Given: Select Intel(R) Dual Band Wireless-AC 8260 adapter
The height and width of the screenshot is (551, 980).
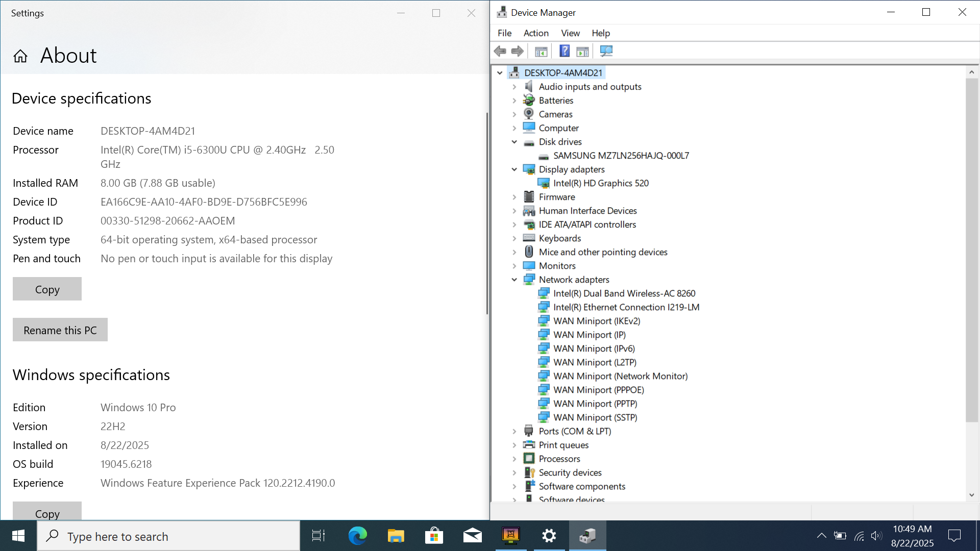Looking at the screenshot, I should [x=624, y=293].
